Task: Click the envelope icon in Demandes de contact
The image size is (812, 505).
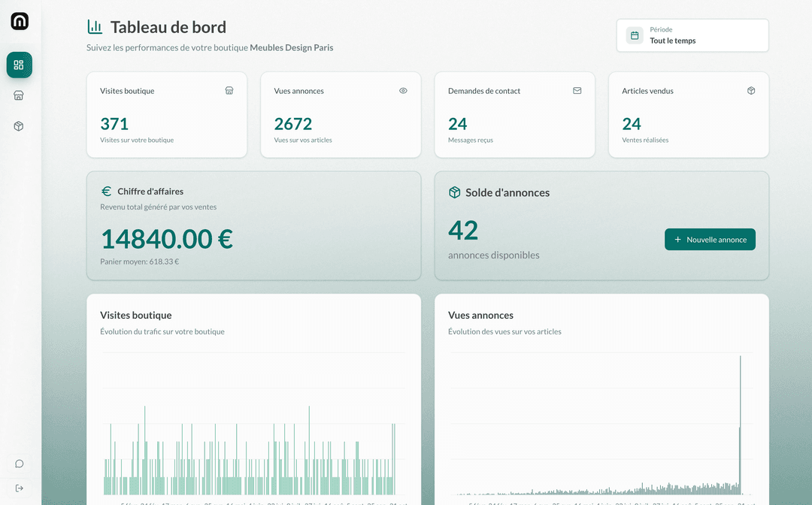Action: coord(577,91)
